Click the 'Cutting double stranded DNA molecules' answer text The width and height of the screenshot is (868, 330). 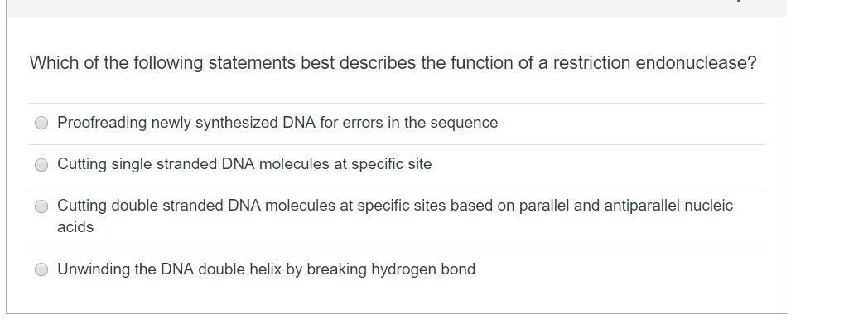click(395, 216)
